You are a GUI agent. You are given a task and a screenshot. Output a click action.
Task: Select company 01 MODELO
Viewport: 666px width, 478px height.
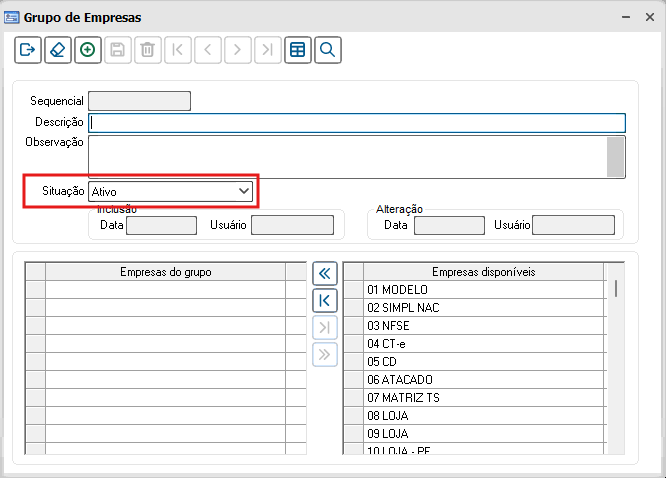[484, 290]
